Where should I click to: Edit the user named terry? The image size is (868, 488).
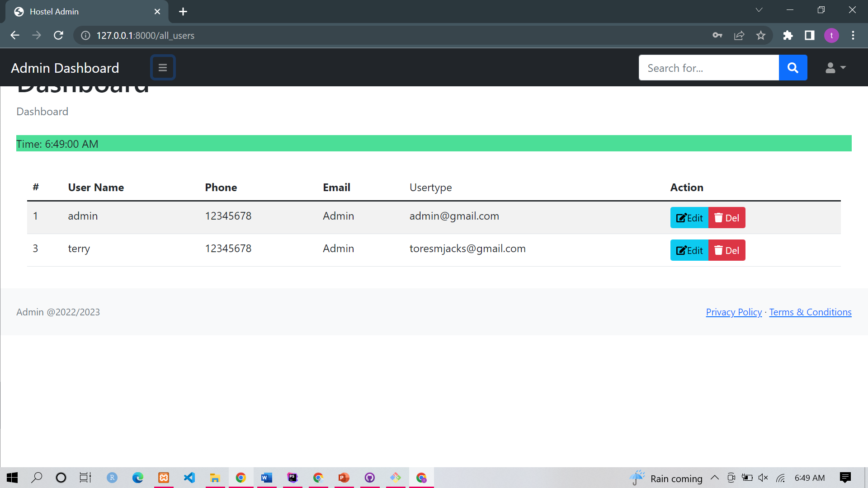click(689, 250)
